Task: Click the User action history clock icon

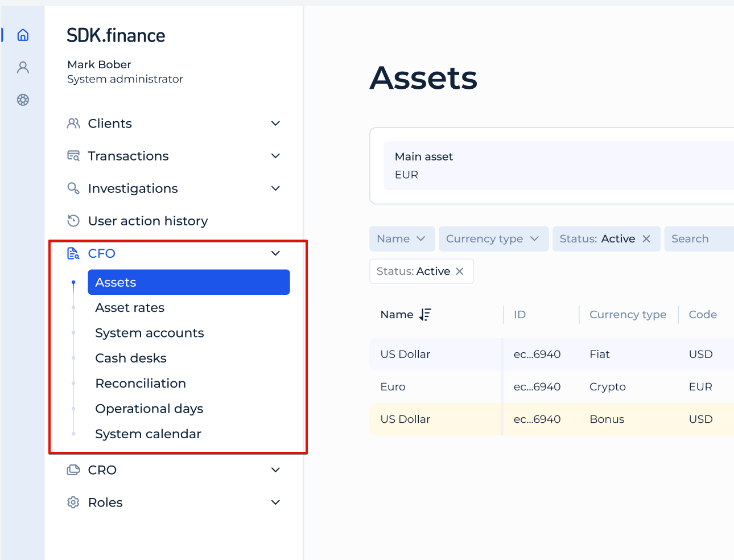Action: [73, 221]
